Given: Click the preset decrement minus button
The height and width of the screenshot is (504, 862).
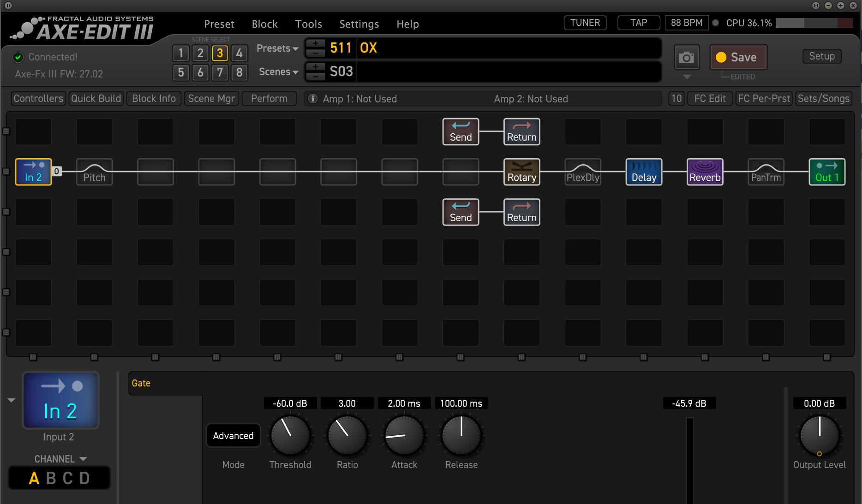Looking at the screenshot, I should (316, 53).
